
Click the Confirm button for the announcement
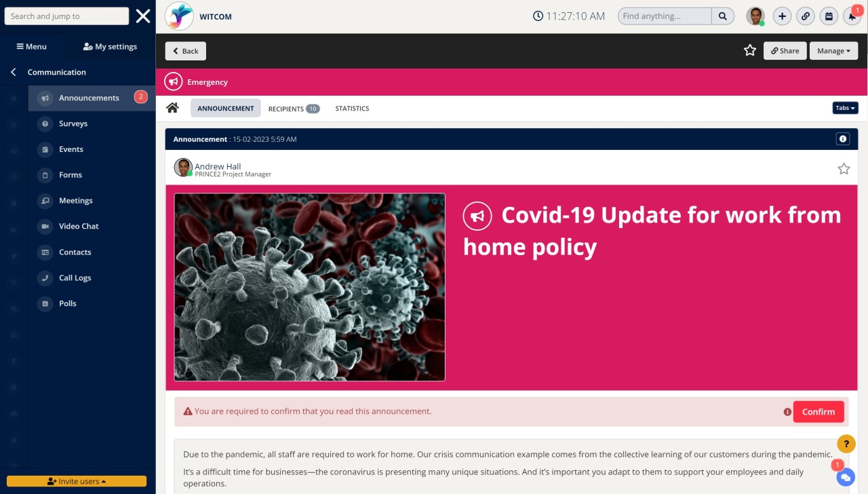(818, 411)
